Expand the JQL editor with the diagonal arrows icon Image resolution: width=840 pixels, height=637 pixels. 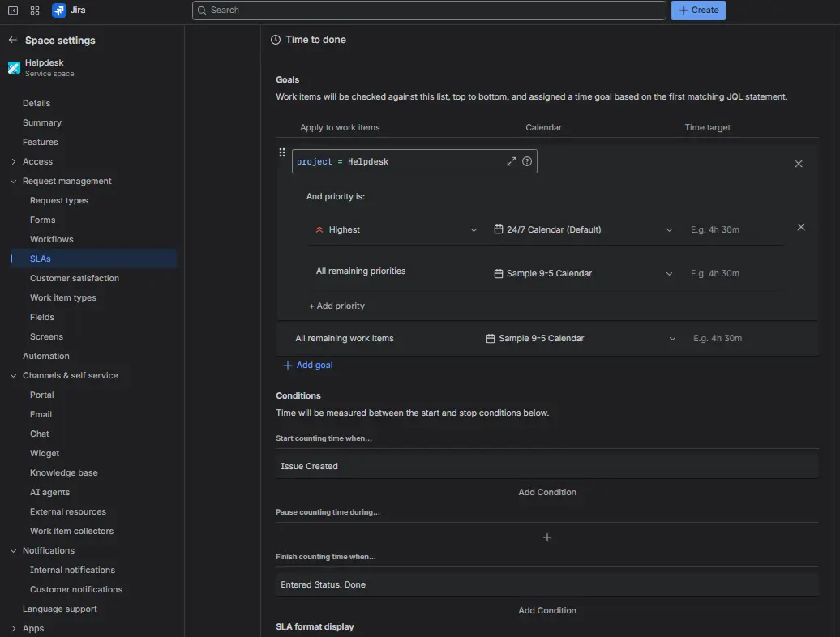(512, 161)
